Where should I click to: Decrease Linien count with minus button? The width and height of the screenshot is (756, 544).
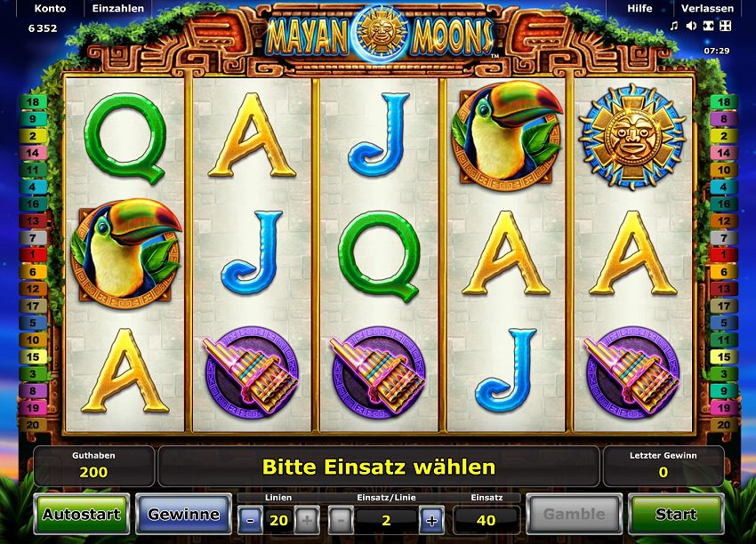pyautogui.click(x=250, y=520)
